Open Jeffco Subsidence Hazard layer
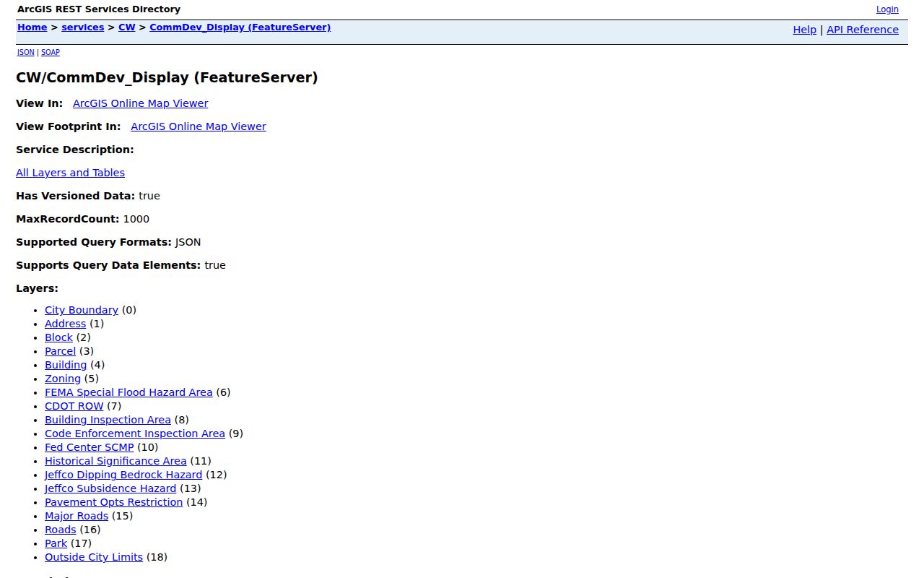The width and height of the screenshot is (924, 578). [x=110, y=488]
